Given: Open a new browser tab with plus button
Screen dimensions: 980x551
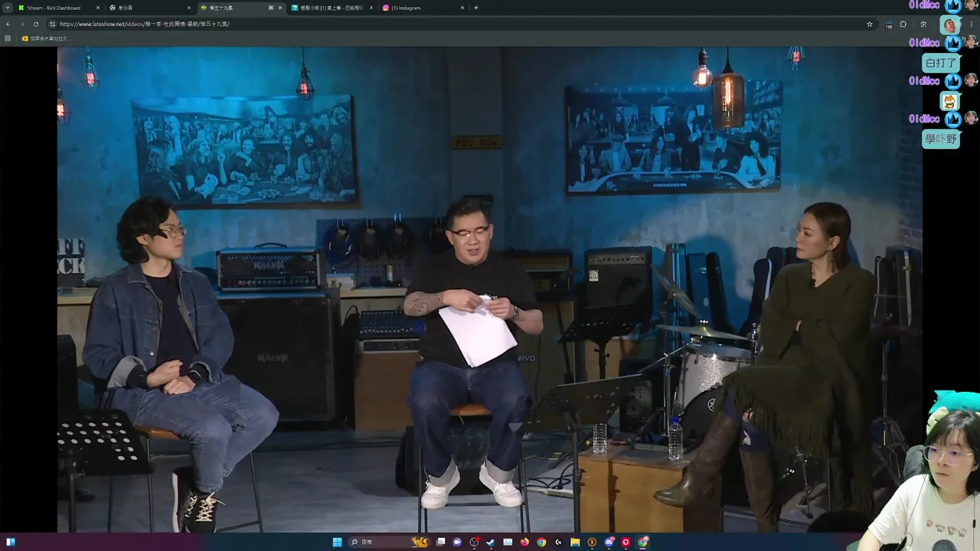Looking at the screenshot, I should click(476, 8).
